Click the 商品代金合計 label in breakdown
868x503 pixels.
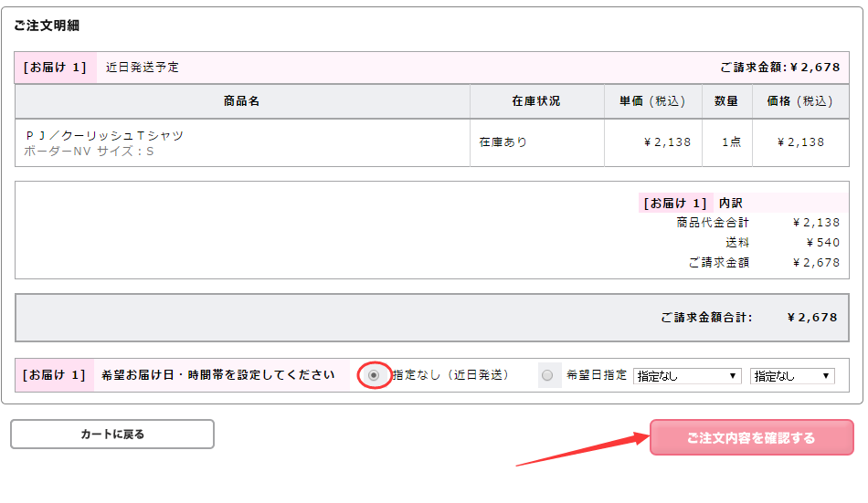(713, 223)
